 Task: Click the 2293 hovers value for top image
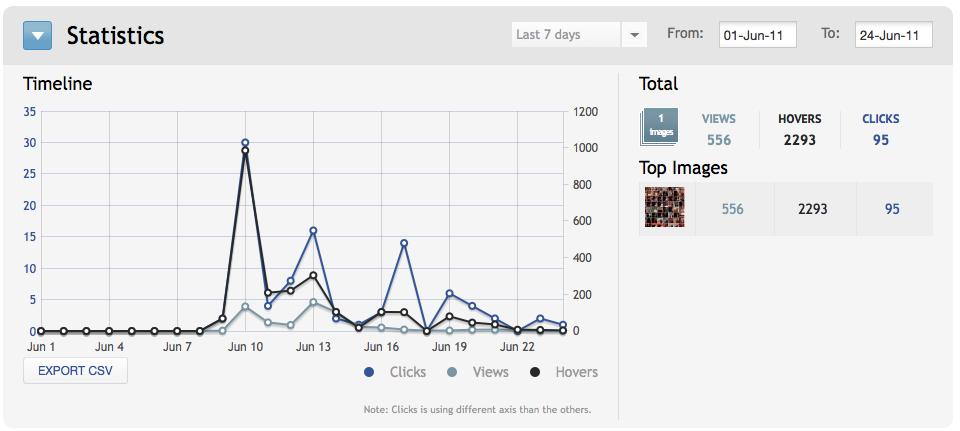(814, 209)
